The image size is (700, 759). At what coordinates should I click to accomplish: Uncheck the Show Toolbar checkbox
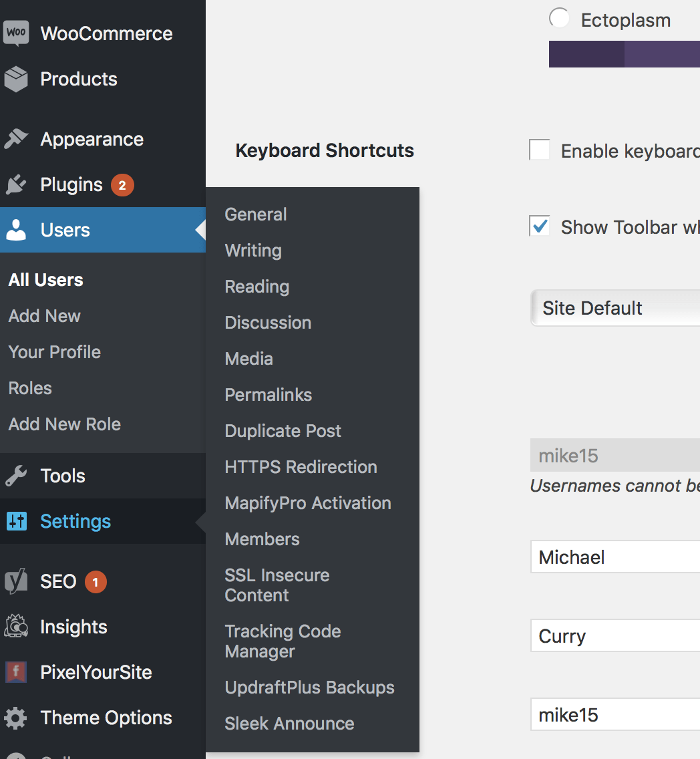pos(540,226)
